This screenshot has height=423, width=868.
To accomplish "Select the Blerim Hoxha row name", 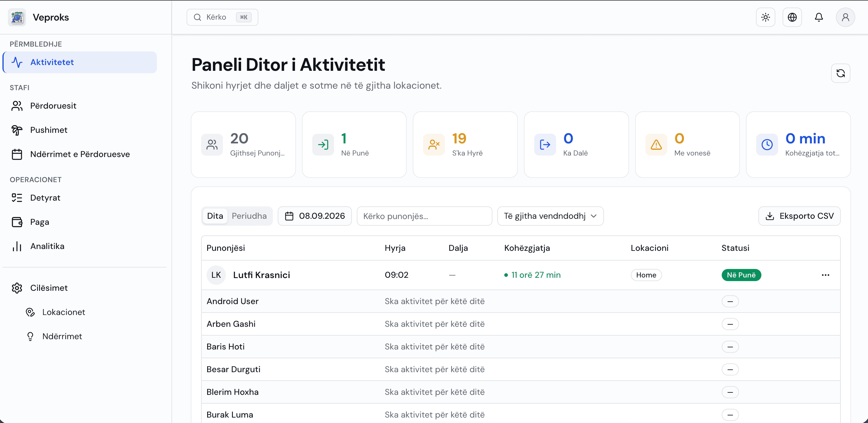I will [233, 392].
